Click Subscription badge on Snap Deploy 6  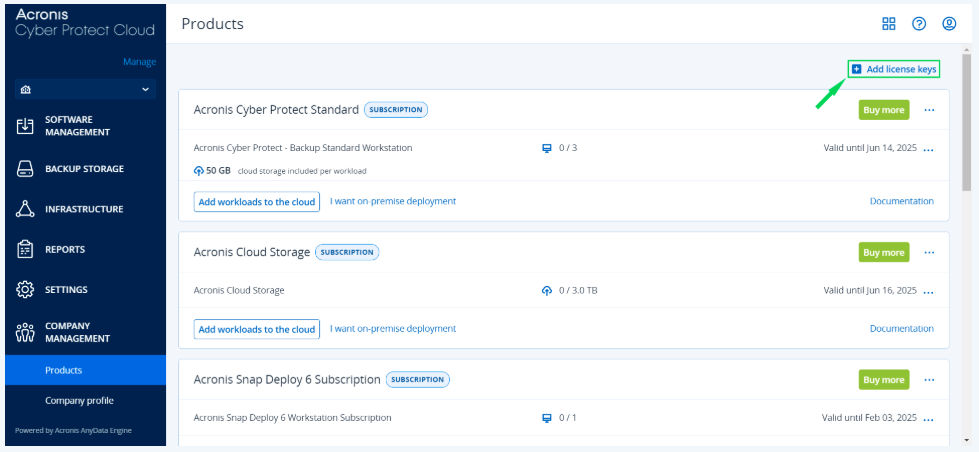(x=418, y=380)
